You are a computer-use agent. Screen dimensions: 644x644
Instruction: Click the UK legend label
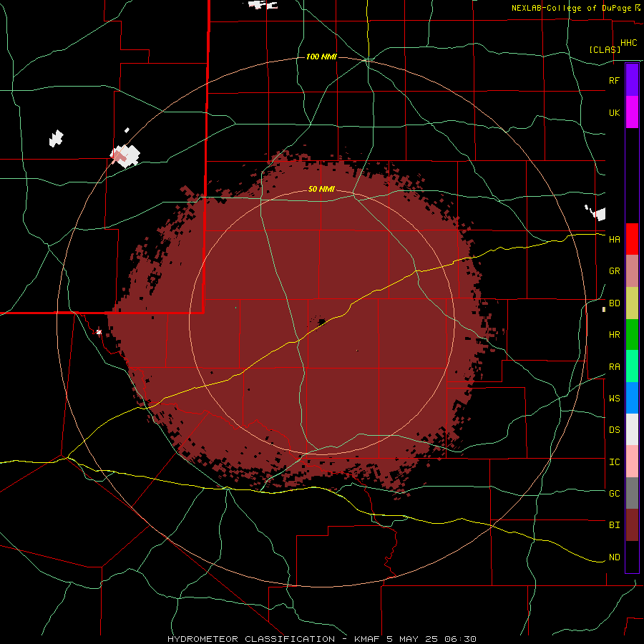coord(614,112)
